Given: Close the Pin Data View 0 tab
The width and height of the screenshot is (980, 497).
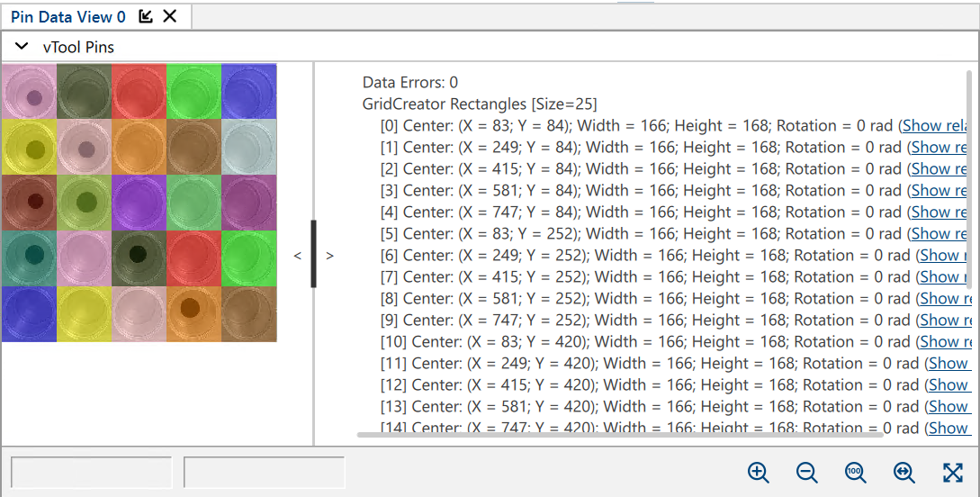Looking at the screenshot, I should [x=170, y=16].
